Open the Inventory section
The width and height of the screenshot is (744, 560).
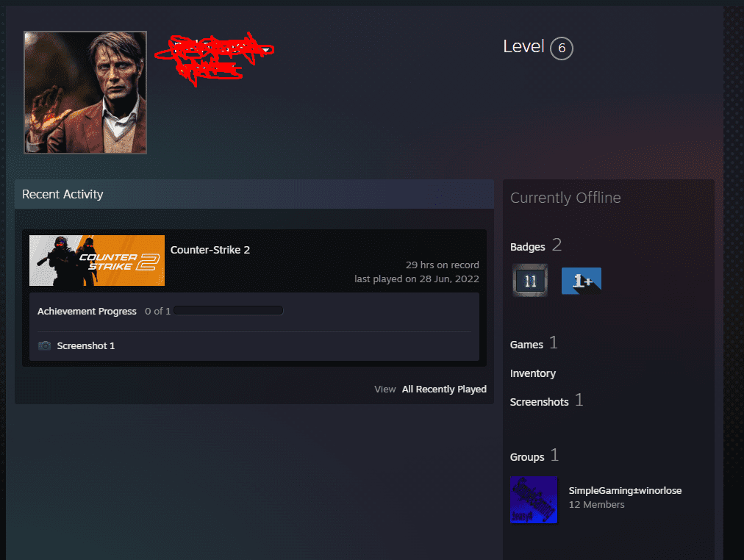532,373
